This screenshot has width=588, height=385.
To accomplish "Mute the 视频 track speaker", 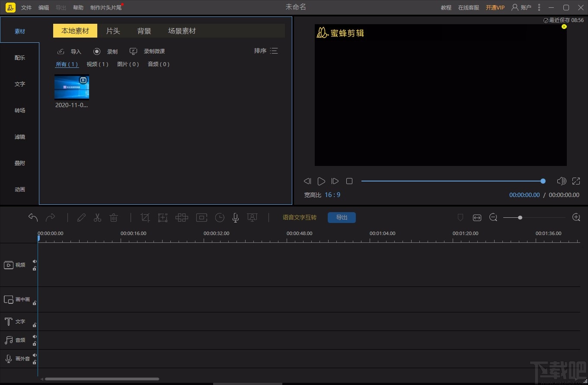I will [x=35, y=261].
